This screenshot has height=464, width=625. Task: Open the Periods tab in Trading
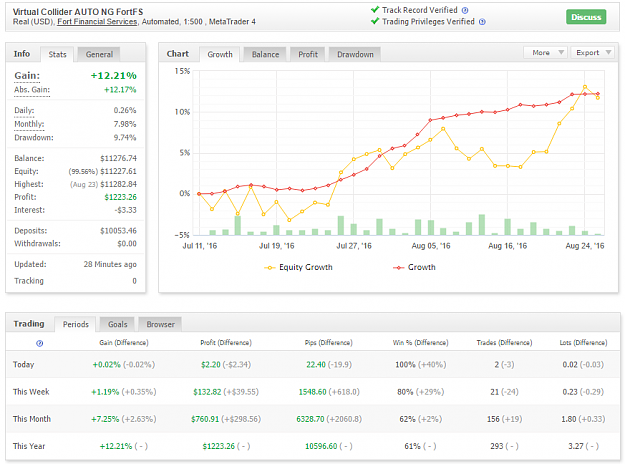coord(75,324)
